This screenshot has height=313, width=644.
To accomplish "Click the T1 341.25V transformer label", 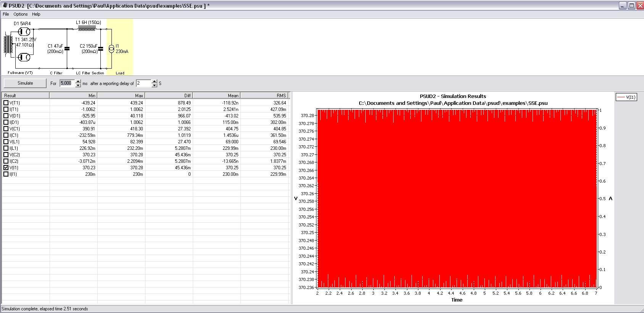I will 26,40.
